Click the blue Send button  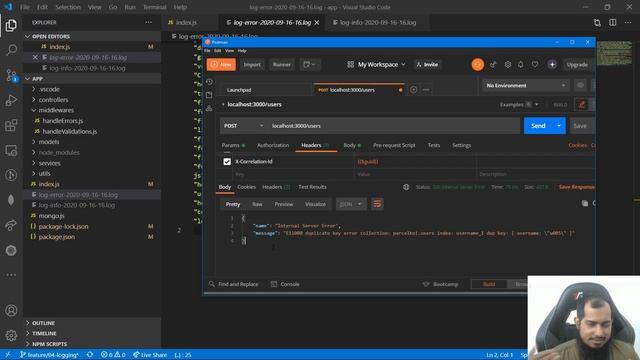tap(538, 126)
